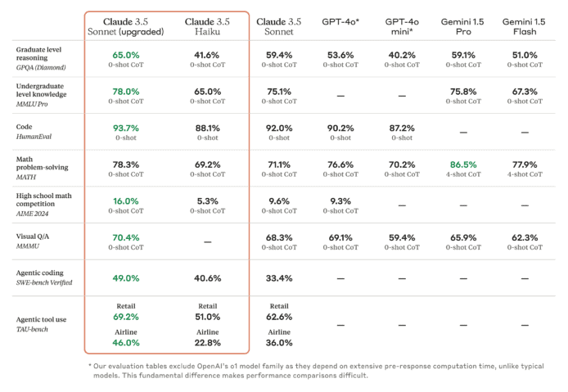Select the AIME 2024 row label

[x=32, y=214]
